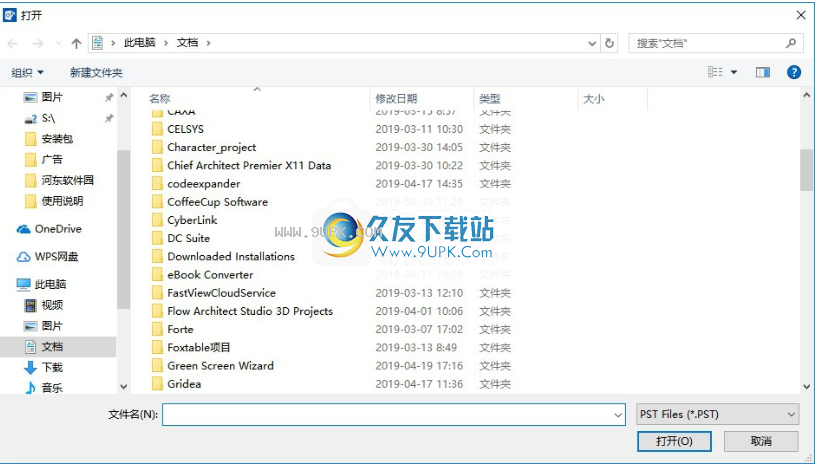Click 新建文件夹 button
Image resolution: width=822 pixels, height=470 pixels.
pos(96,73)
